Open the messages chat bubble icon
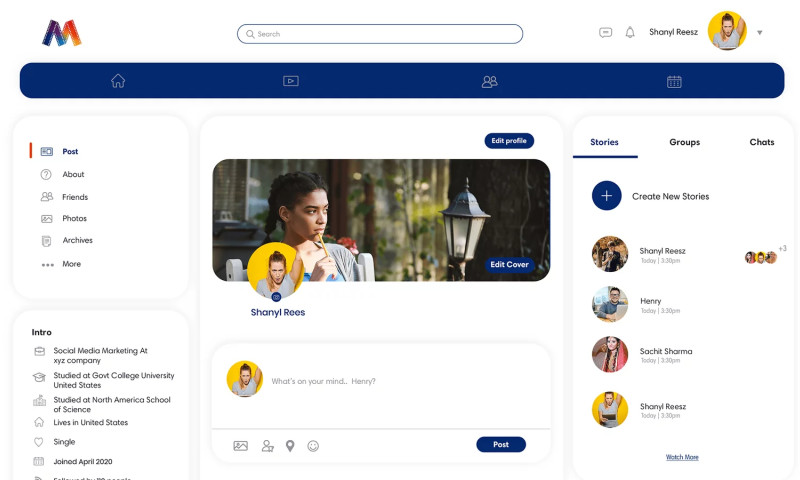 pyautogui.click(x=605, y=32)
